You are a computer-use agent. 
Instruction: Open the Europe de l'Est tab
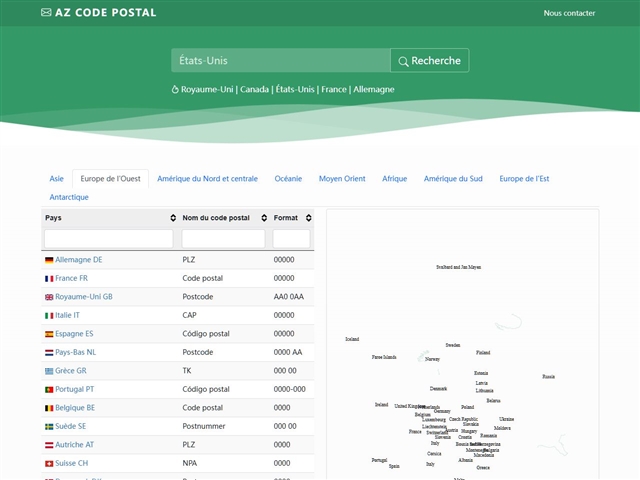pyautogui.click(x=524, y=179)
